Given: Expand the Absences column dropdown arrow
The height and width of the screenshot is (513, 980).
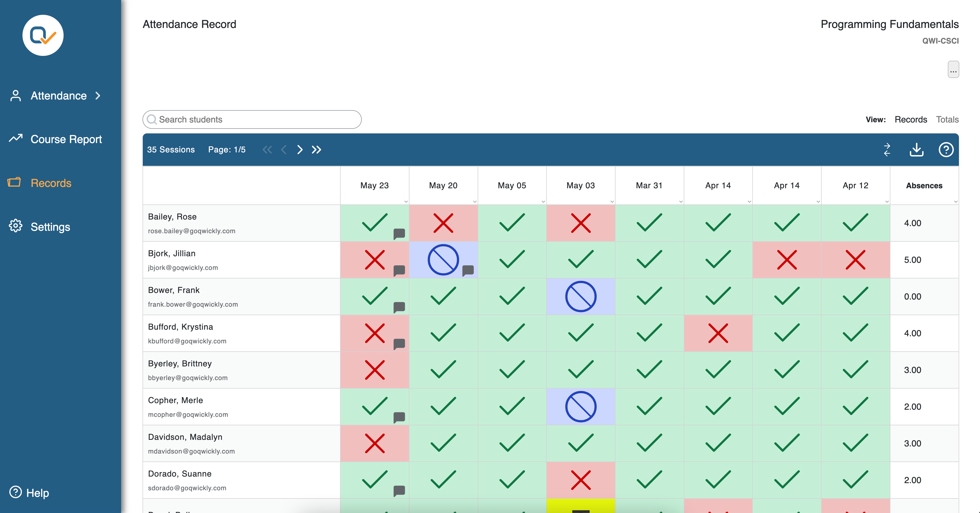Looking at the screenshot, I should 955,201.
